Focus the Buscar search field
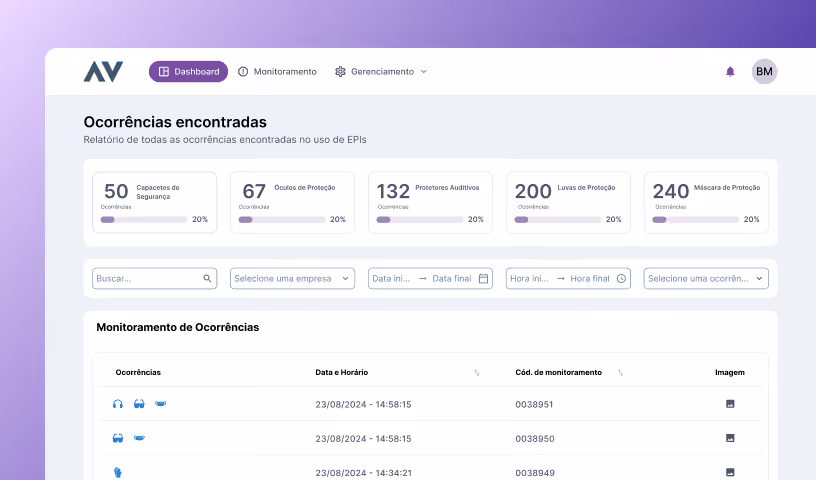 tap(155, 279)
